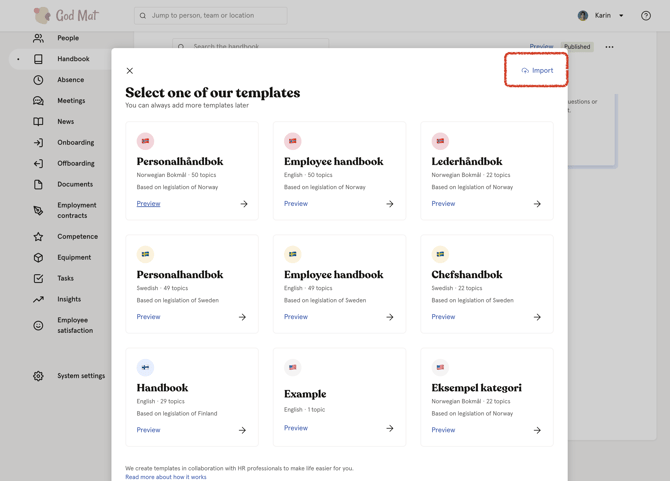Go to People menu item
The height and width of the screenshot is (481, 670).
(68, 38)
